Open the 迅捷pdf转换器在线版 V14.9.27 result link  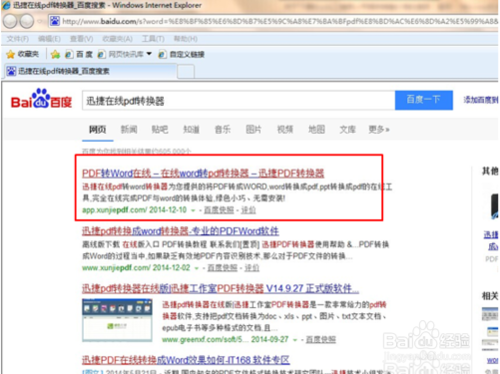tap(220, 289)
